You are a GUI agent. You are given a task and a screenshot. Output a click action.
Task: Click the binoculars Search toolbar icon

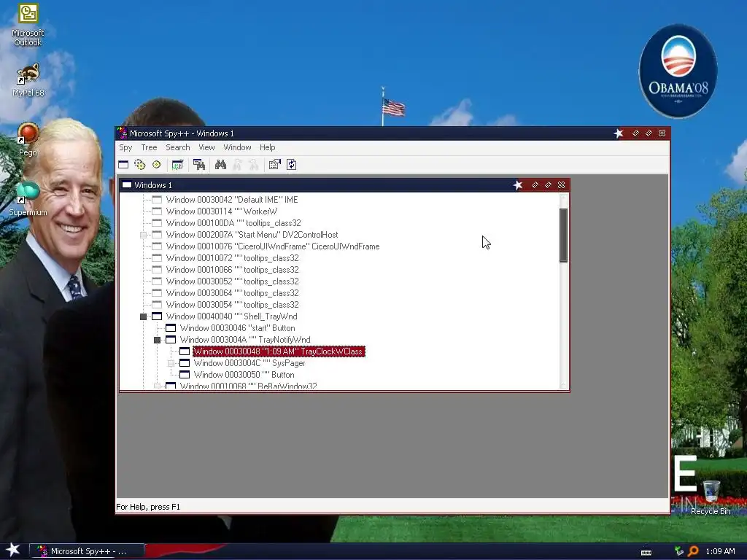220,165
